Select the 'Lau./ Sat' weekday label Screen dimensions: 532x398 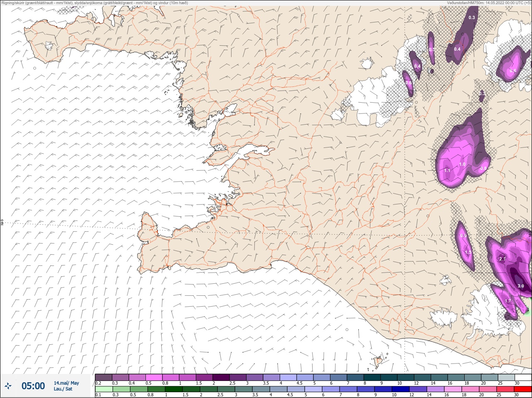click(x=63, y=389)
